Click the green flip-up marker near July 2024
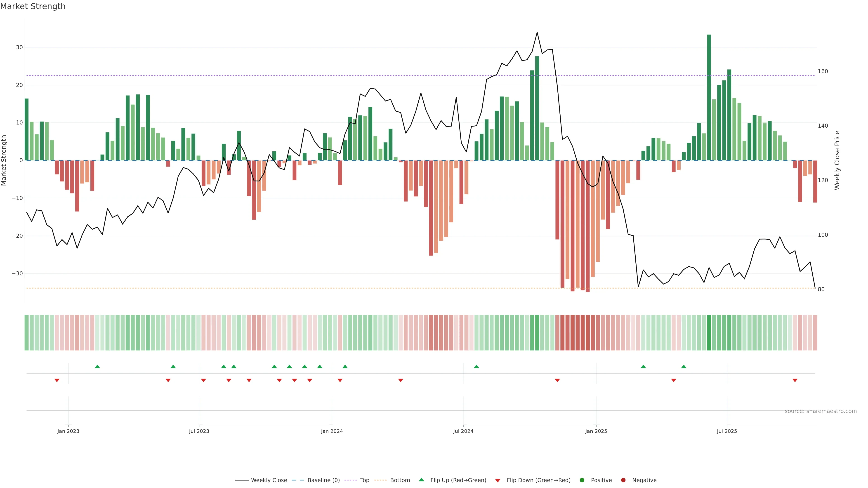The height and width of the screenshot is (488, 868). (476, 366)
